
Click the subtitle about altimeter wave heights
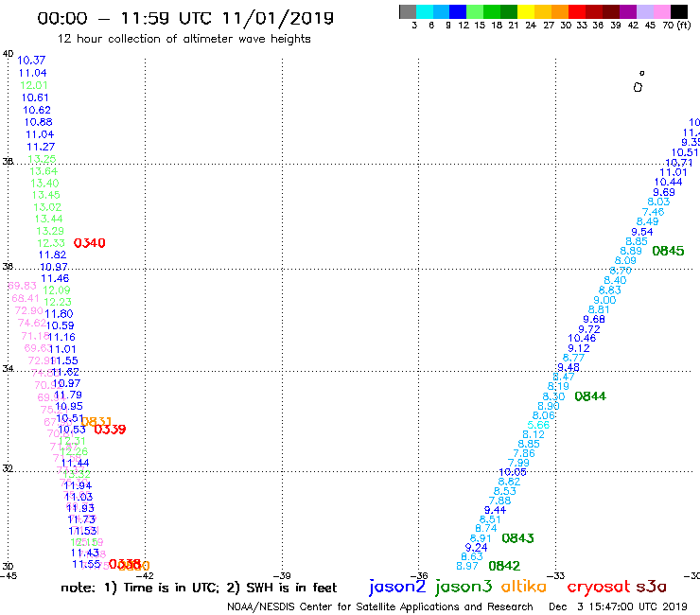(184, 39)
